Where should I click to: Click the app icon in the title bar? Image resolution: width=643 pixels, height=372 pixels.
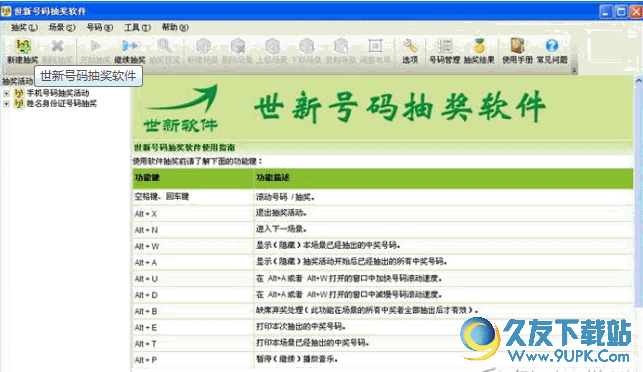point(6,11)
